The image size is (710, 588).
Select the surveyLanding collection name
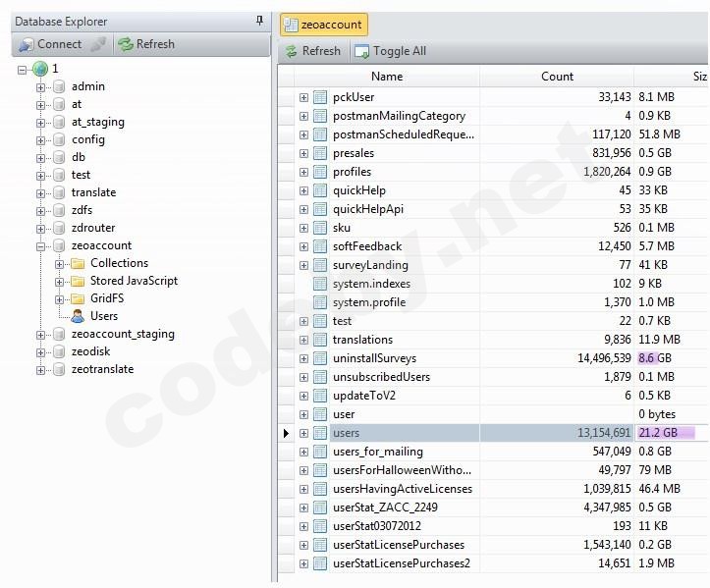tap(370, 265)
